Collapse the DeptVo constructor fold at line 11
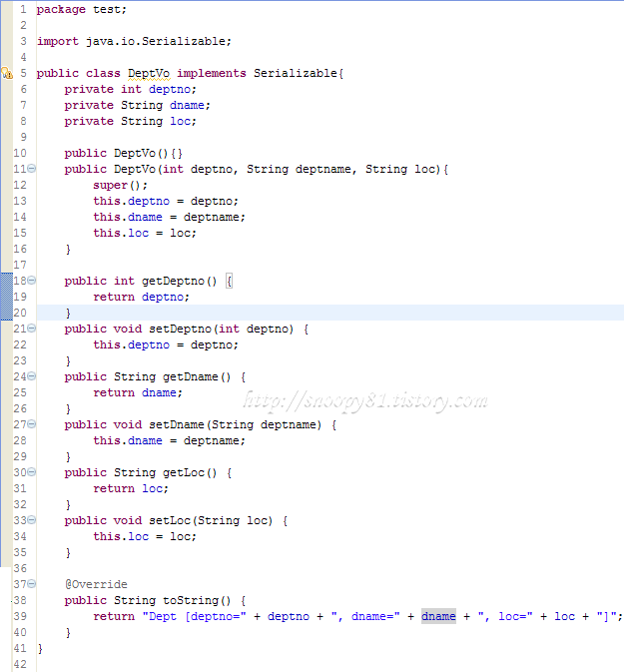This screenshot has width=640, height=672. [32, 169]
